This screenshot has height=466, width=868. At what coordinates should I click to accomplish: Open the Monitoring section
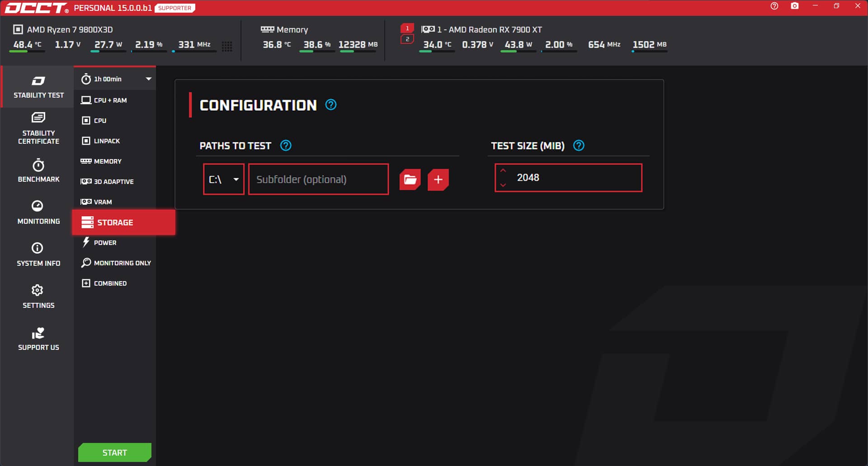click(x=38, y=212)
